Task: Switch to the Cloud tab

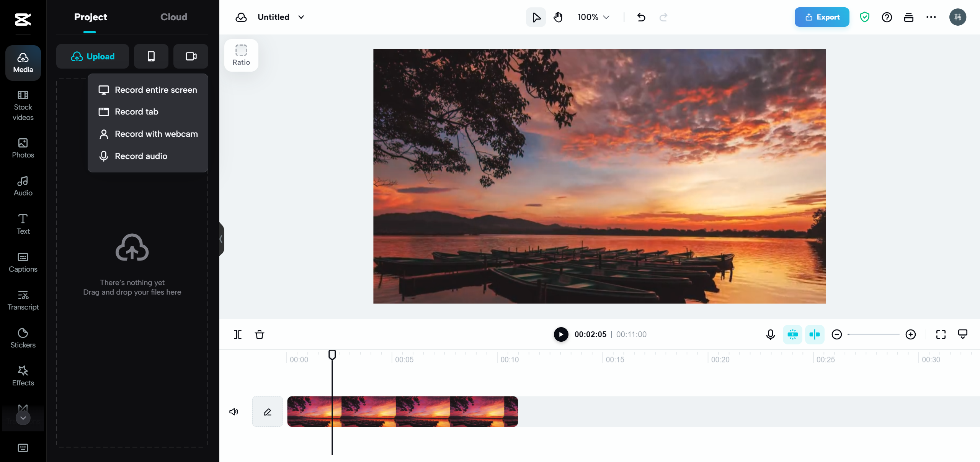Action: click(173, 17)
